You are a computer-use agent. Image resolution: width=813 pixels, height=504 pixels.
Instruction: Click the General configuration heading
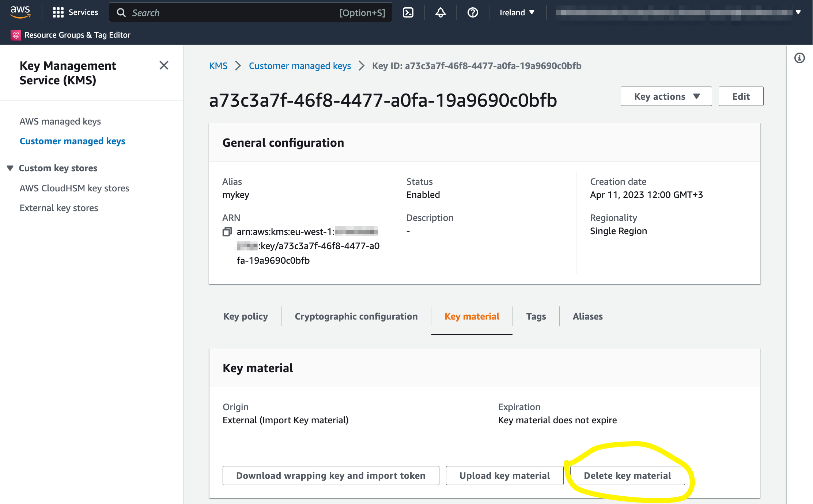point(283,142)
